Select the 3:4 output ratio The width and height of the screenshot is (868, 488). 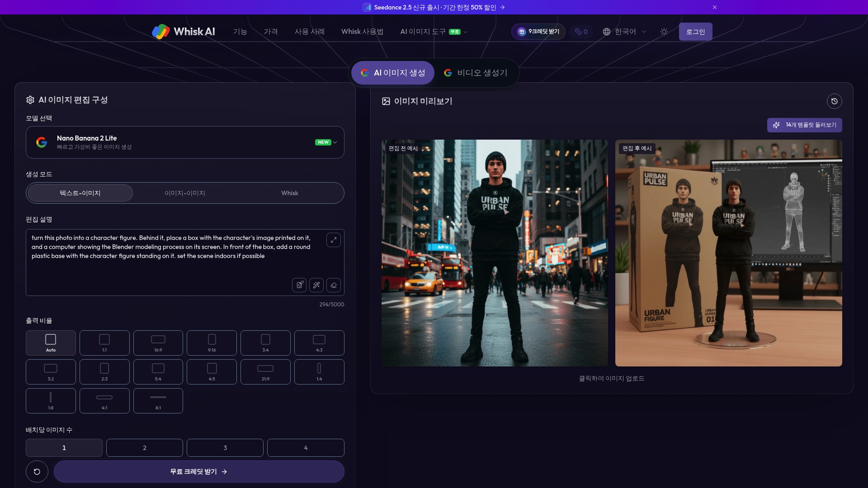tap(265, 343)
